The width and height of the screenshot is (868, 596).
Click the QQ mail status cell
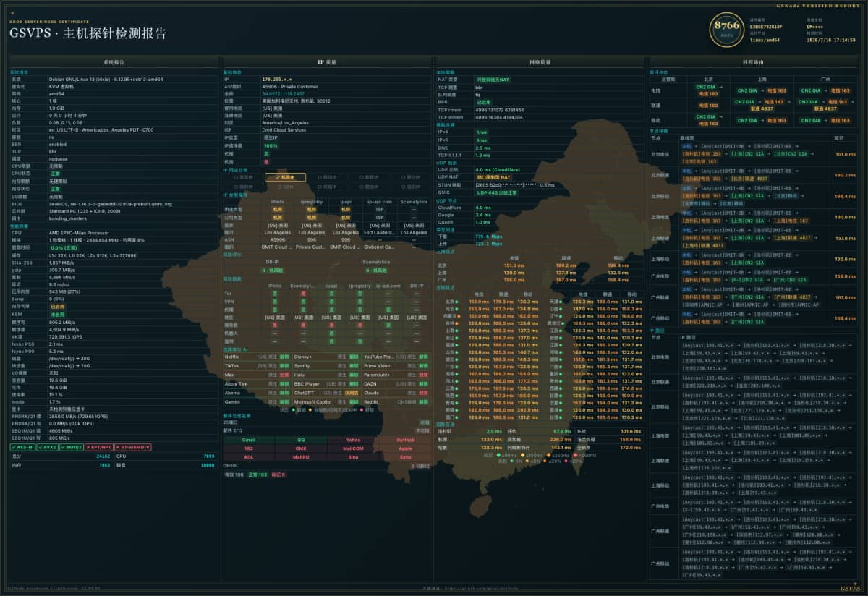pos(300,440)
